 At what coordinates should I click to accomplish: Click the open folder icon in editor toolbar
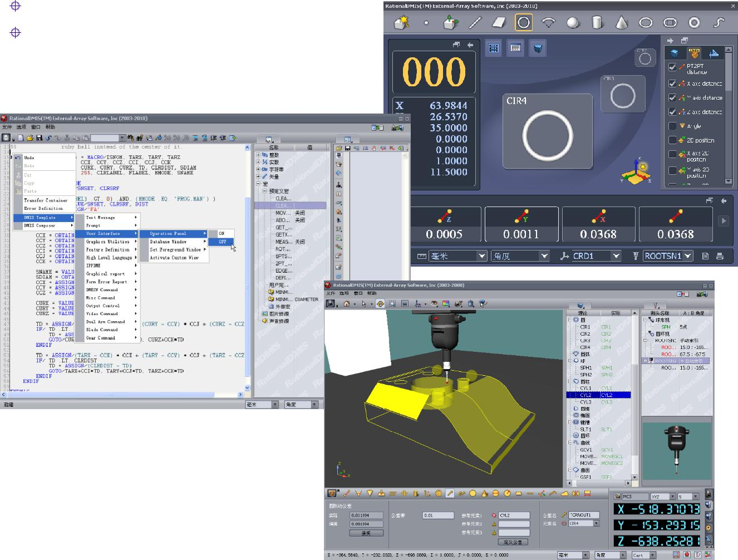[x=30, y=137]
